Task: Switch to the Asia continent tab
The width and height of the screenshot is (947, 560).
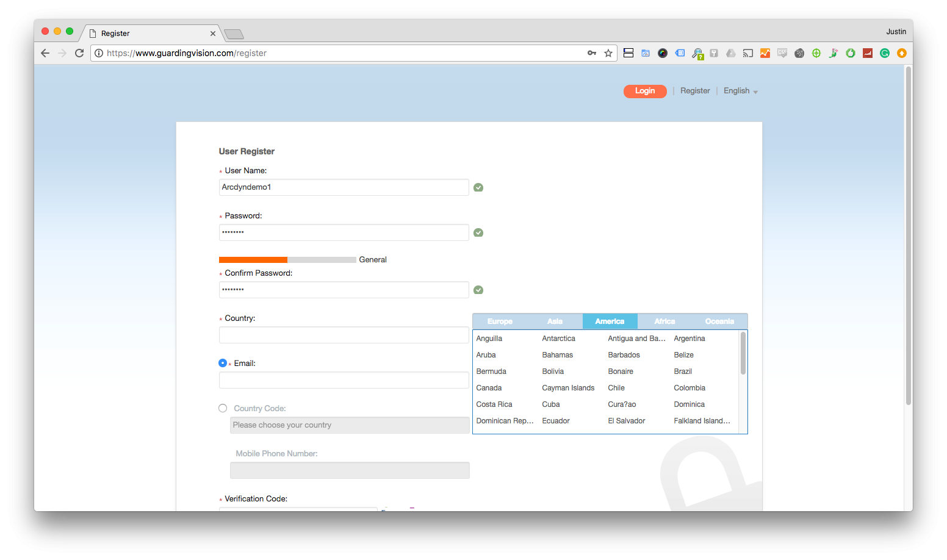Action: pyautogui.click(x=555, y=321)
